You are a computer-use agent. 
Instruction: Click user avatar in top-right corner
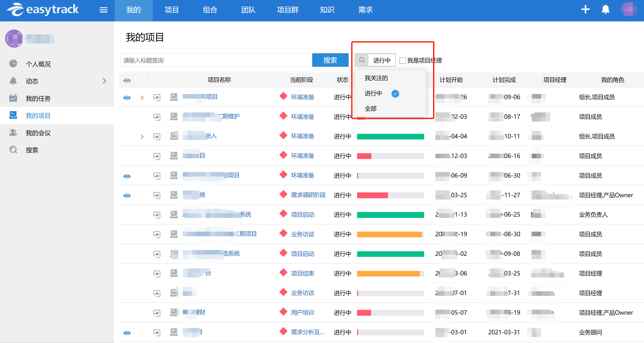coord(629,10)
